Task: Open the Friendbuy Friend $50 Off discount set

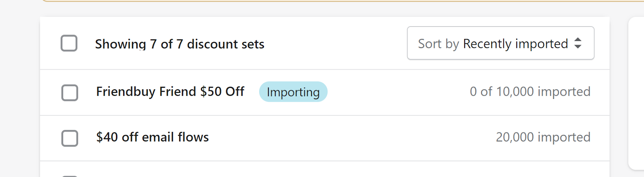Action: pos(170,92)
